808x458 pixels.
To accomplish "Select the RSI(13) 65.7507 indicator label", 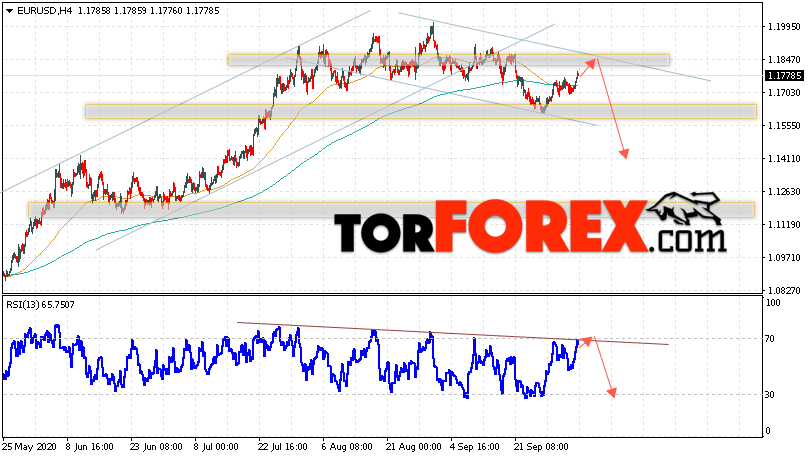I will pos(40,305).
